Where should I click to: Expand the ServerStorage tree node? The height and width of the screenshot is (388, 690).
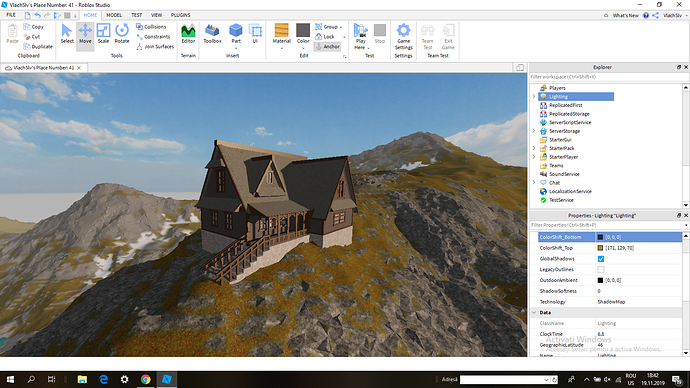click(x=534, y=131)
